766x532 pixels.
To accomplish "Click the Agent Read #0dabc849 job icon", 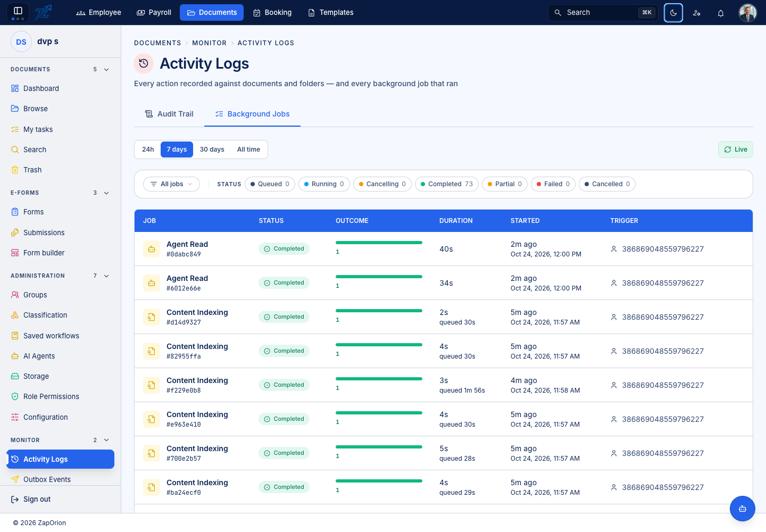I will pos(152,249).
